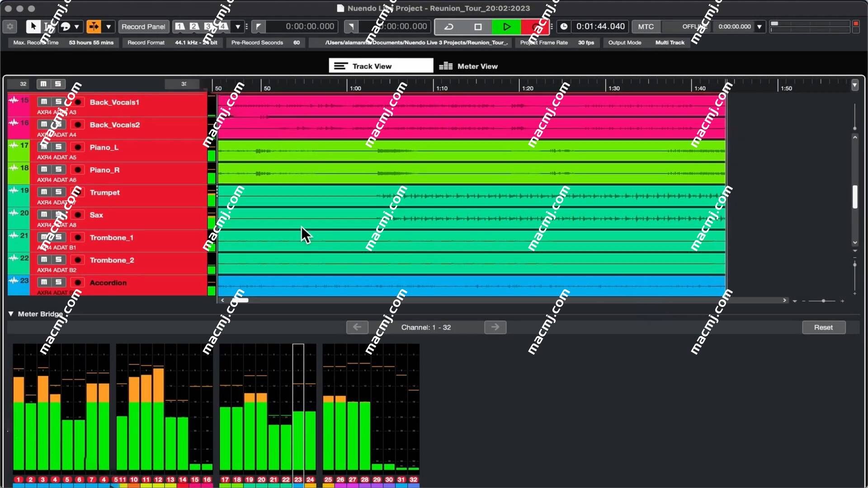Toggle record arm on Piano_L
The image size is (868, 488).
[78, 147]
